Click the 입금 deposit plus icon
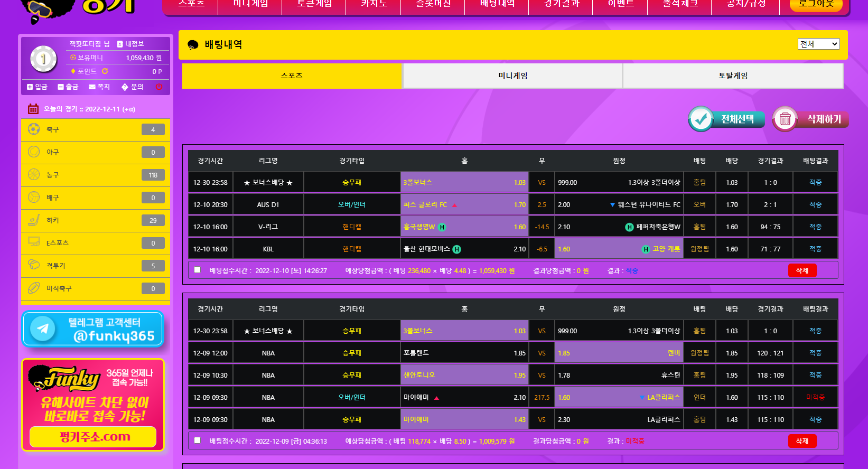 30,87
